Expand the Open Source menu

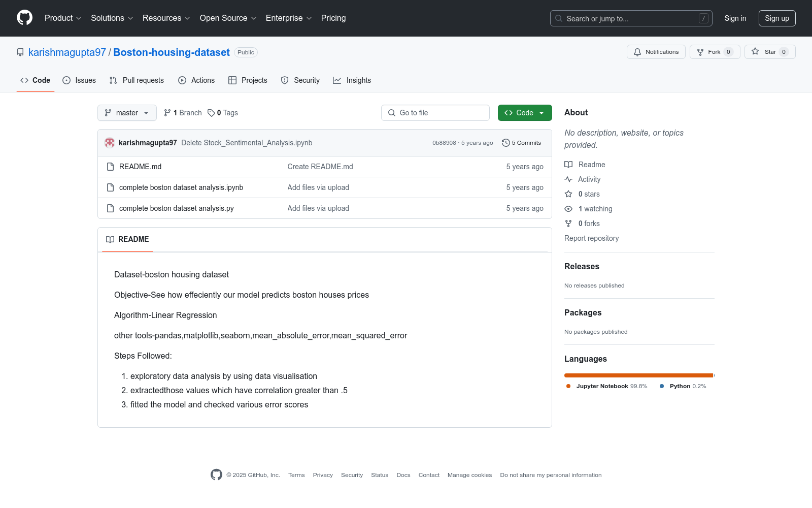point(228,18)
